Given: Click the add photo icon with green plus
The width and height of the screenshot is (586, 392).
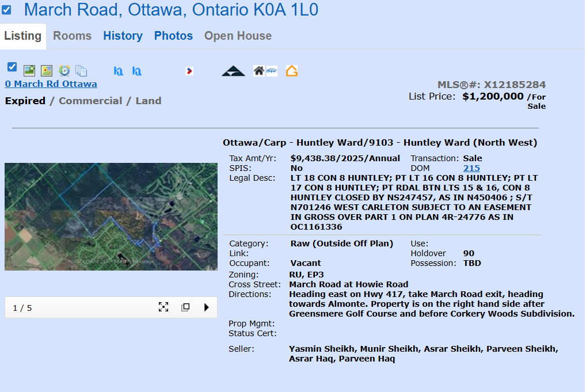Looking at the screenshot, I should [x=29, y=71].
